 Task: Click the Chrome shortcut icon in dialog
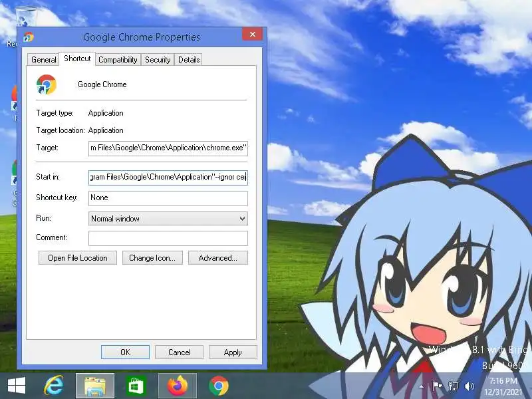coord(47,84)
